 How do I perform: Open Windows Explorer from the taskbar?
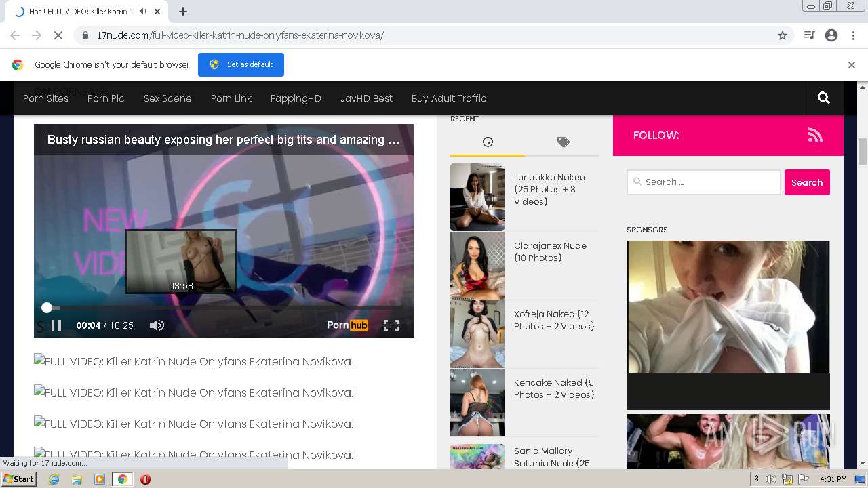77,479
